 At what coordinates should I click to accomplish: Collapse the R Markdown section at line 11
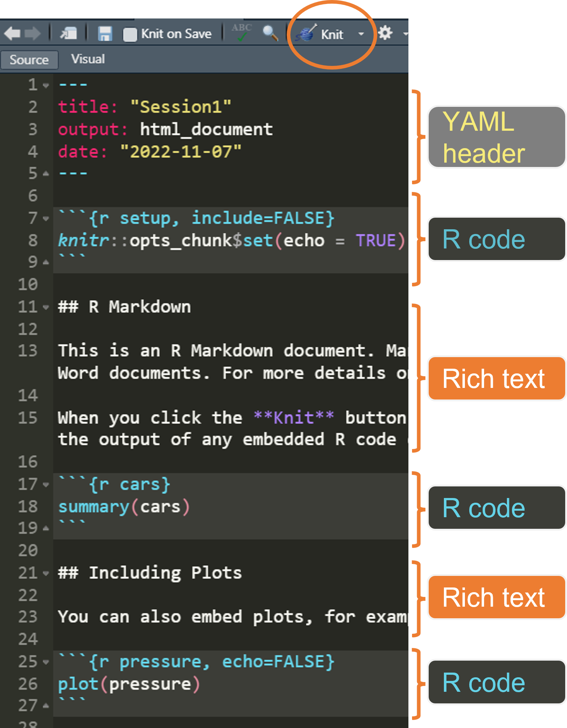[46, 307]
